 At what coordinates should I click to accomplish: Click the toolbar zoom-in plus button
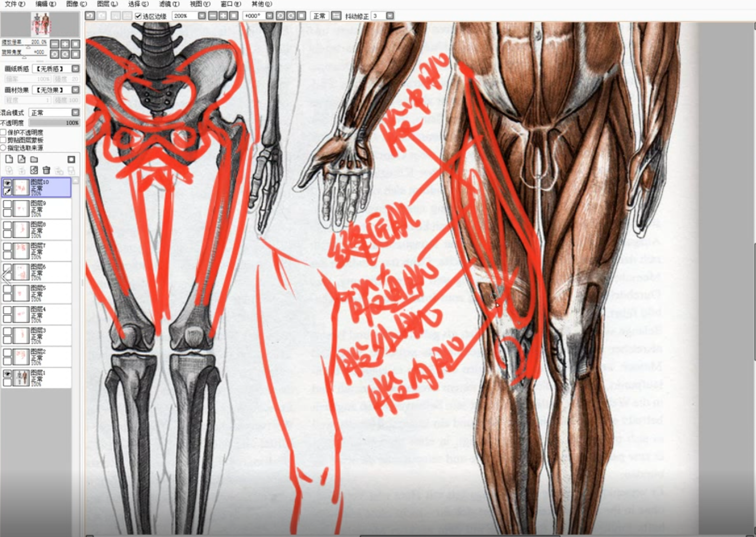(223, 16)
